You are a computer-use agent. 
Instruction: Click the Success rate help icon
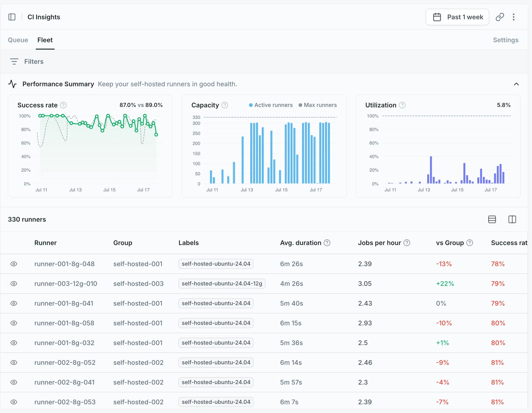pyautogui.click(x=63, y=105)
